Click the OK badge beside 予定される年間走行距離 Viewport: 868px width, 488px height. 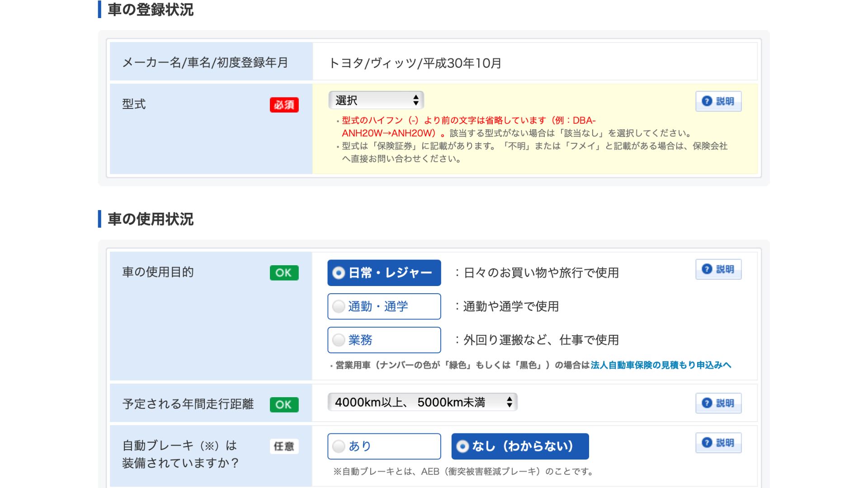pyautogui.click(x=284, y=405)
